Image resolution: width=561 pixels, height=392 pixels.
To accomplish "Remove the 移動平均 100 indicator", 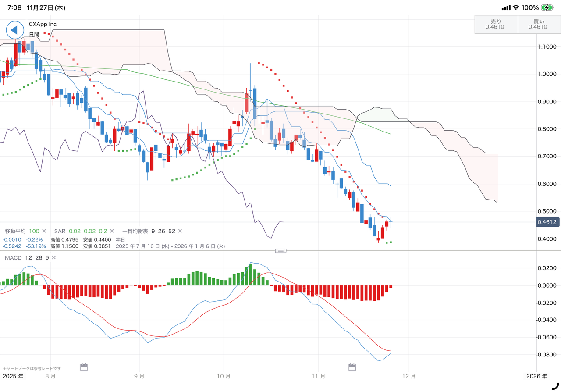I will pos(44,231).
